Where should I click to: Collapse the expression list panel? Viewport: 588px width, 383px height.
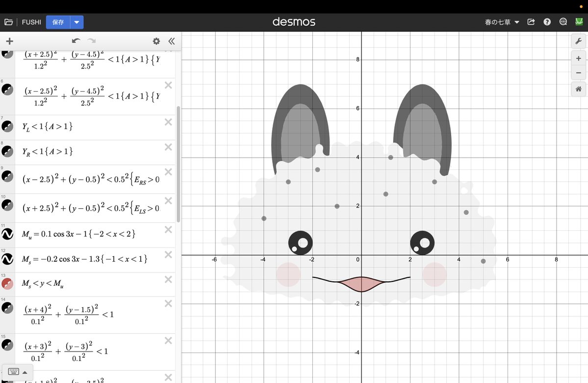tap(171, 41)
